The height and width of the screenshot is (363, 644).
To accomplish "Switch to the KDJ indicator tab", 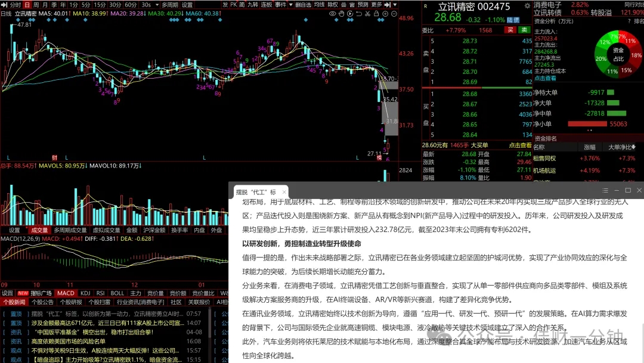I will [85, 293].
